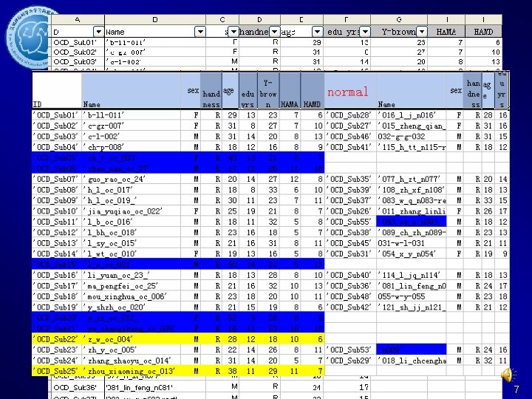Open the Name column filter arrow in back sheet
Image resolution: width=532 pixels, height=399 pixels.
(200, 32)
